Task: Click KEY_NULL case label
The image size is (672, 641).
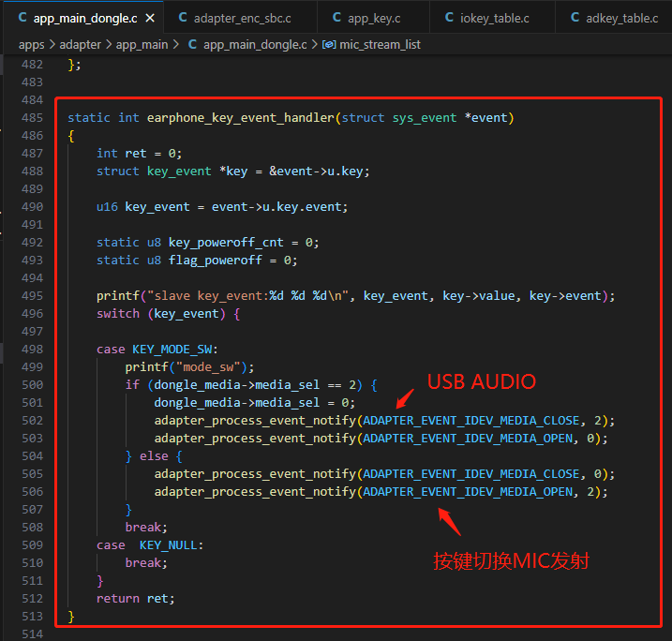Action: (x=168, y=545)
